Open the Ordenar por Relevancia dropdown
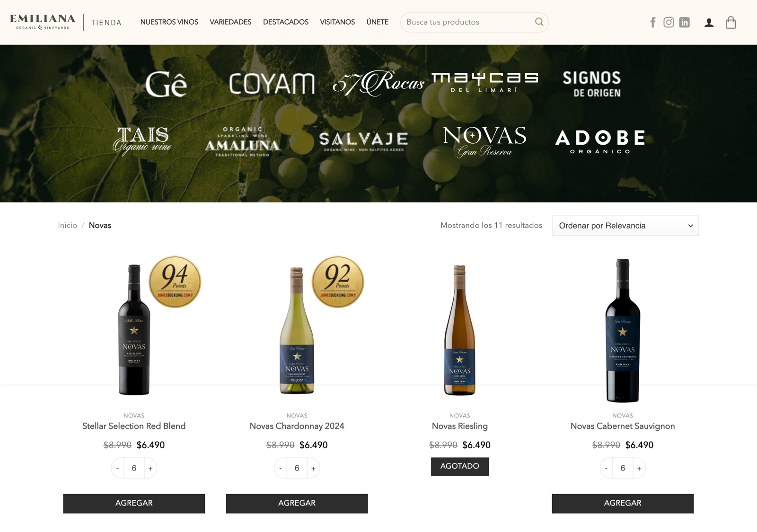Screen dimensions: 757x532 tap(625, 226)
